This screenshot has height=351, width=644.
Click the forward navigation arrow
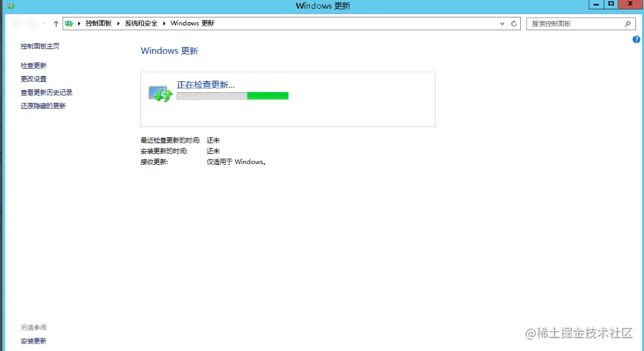[32, 24]
